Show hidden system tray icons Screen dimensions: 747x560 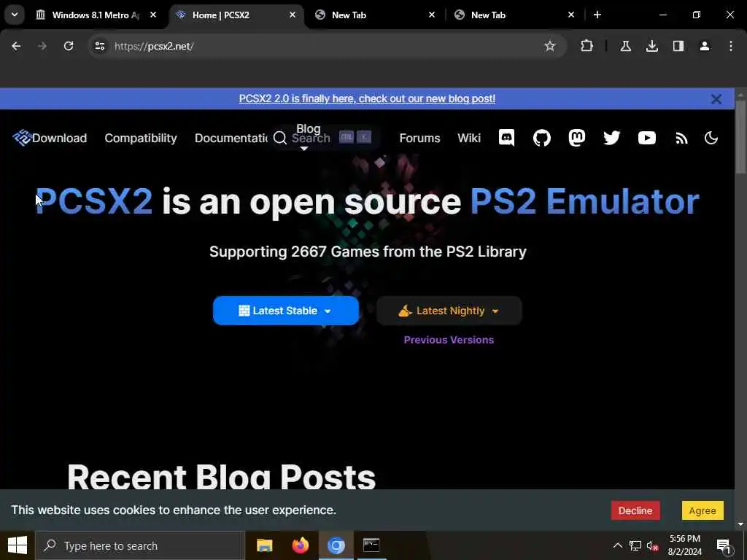[x=617, y=545]
